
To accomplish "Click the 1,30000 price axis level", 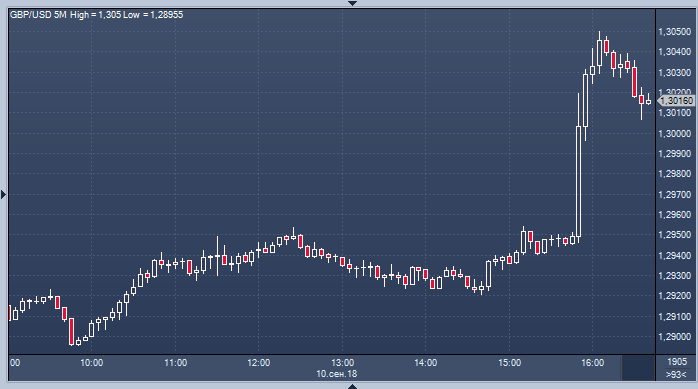I will point(675,134).
